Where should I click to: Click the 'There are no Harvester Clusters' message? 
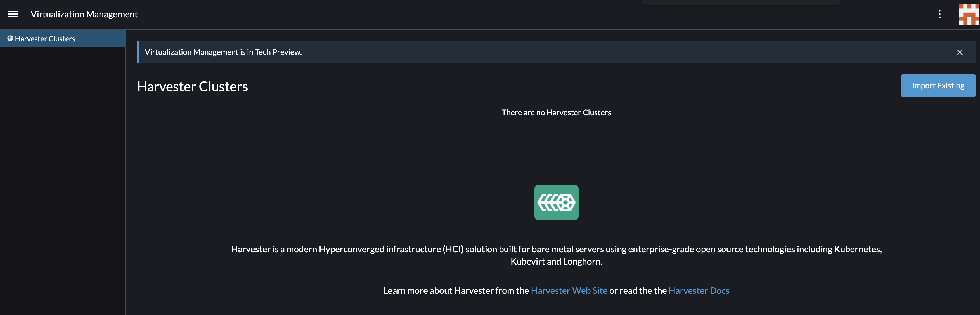(x=556, y=112)
